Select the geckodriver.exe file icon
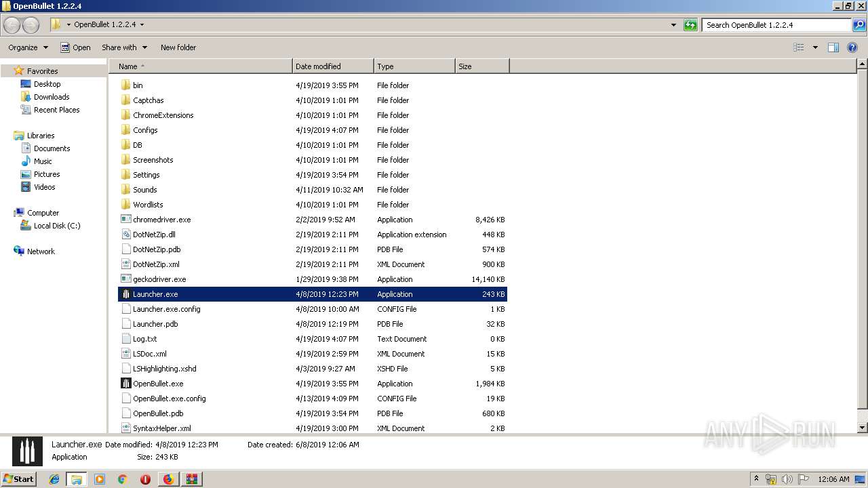This screenshot has width=868, height=488. click(x=125, y=279)
